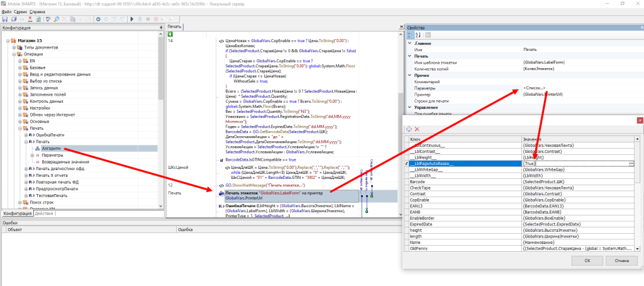Select ТестоваяПечать tree item
644x286 pixels.
52,195
